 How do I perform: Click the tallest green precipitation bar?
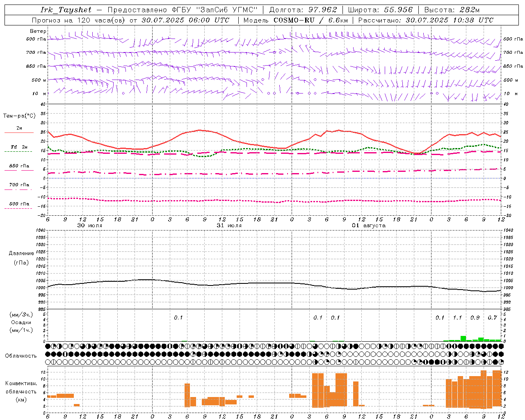pos(463,339)
